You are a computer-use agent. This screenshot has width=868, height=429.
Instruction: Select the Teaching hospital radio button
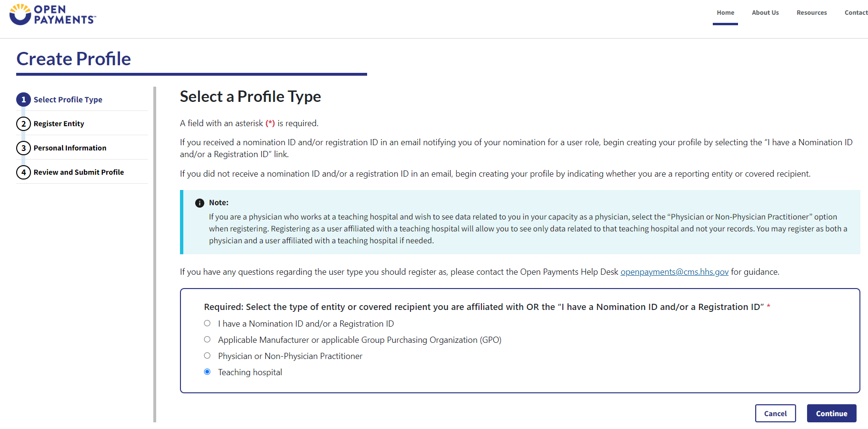tap(207, 372)
